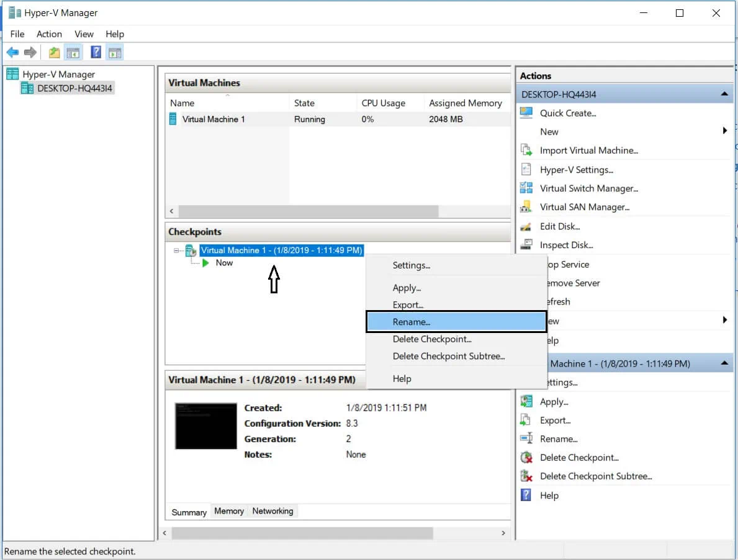
Task: Select DESKTOP-HQ443I4 in the left tree
Action: [74, 88]
